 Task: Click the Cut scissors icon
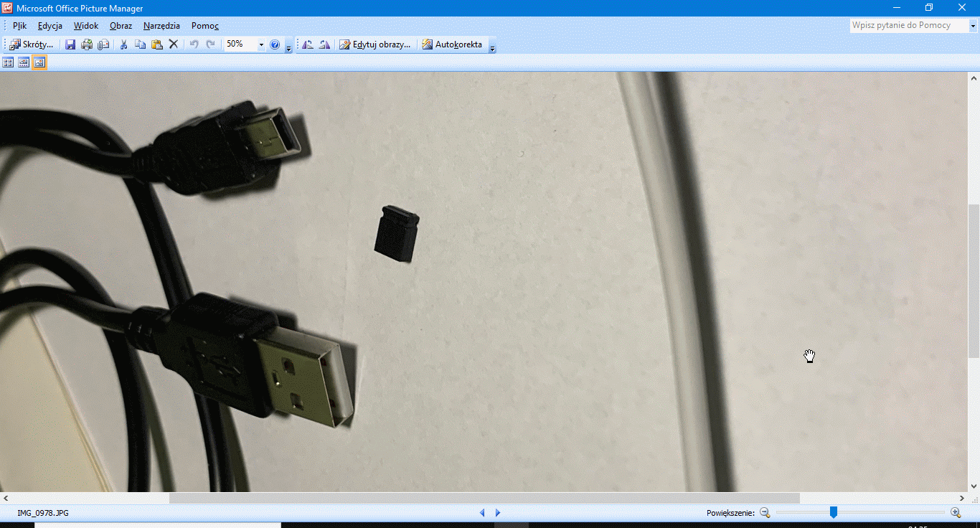tap(123, 44)
